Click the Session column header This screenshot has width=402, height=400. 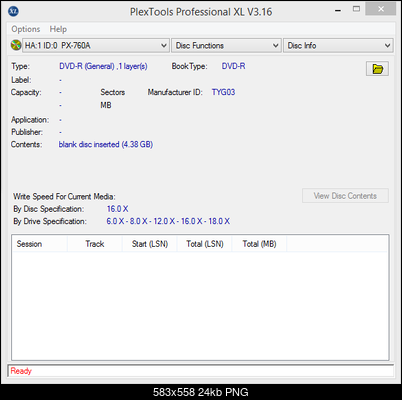point(39,244)
